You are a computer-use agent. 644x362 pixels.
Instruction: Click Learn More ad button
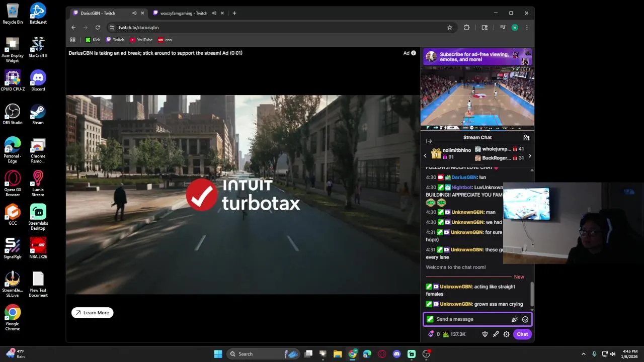click(93, 313)
